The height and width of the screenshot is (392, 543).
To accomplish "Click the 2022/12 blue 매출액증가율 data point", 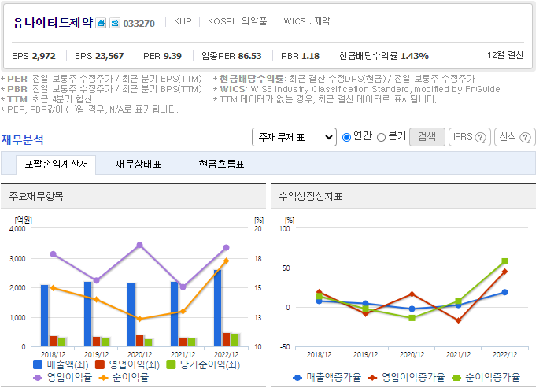I will [504, 292].
